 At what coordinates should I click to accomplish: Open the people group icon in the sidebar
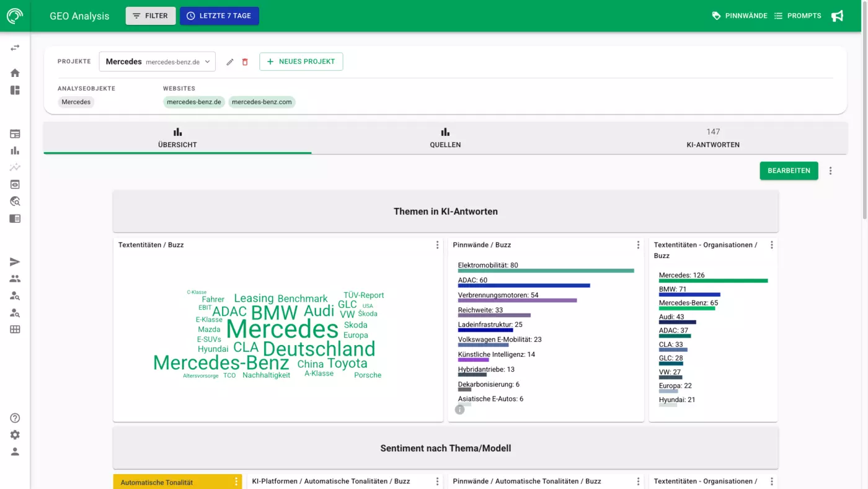pos(15,279)
